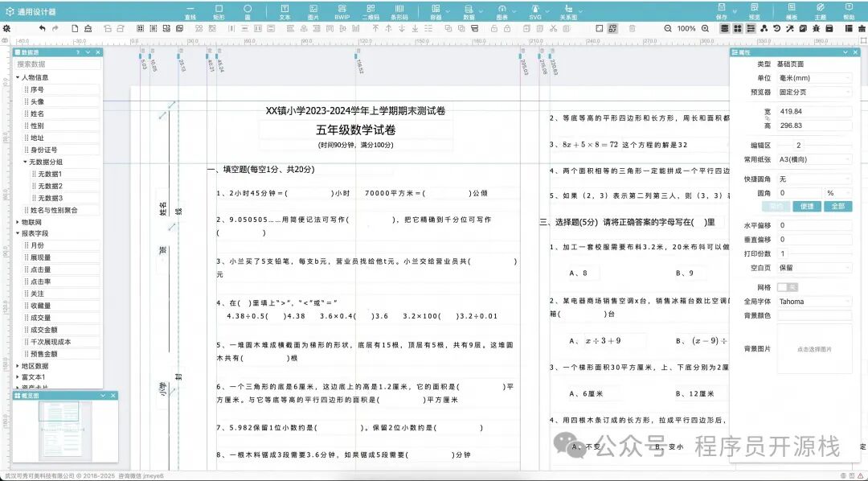Click the 全部 button in properties panel

tap(837, 207)
